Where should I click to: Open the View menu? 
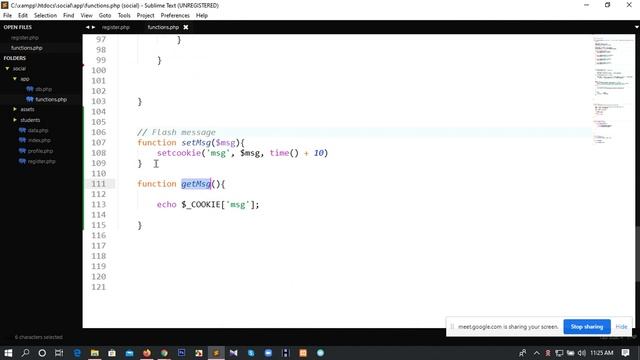pos(87,16)
